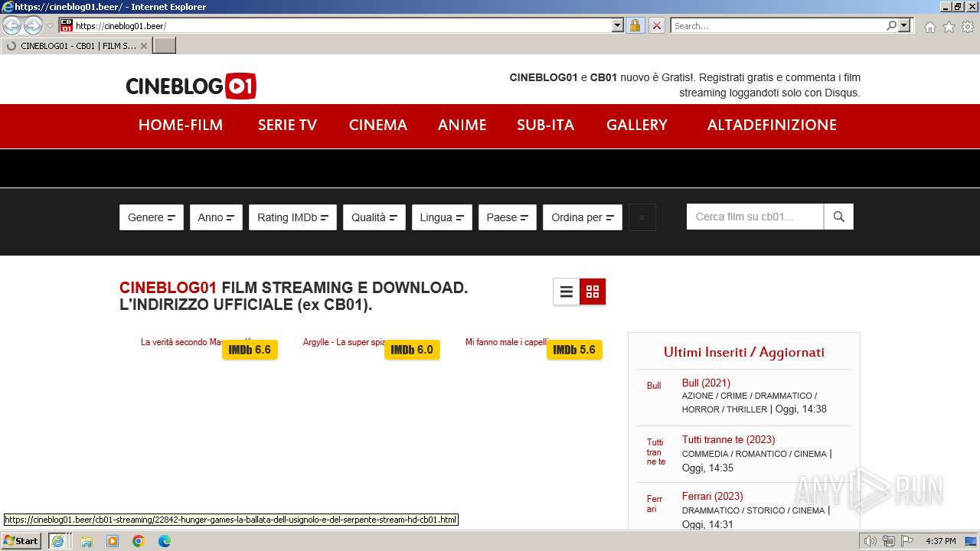Screen dimensions: 980x551
Task: Click the taskbar clock 4:37 PM
Action: (940, 541)
